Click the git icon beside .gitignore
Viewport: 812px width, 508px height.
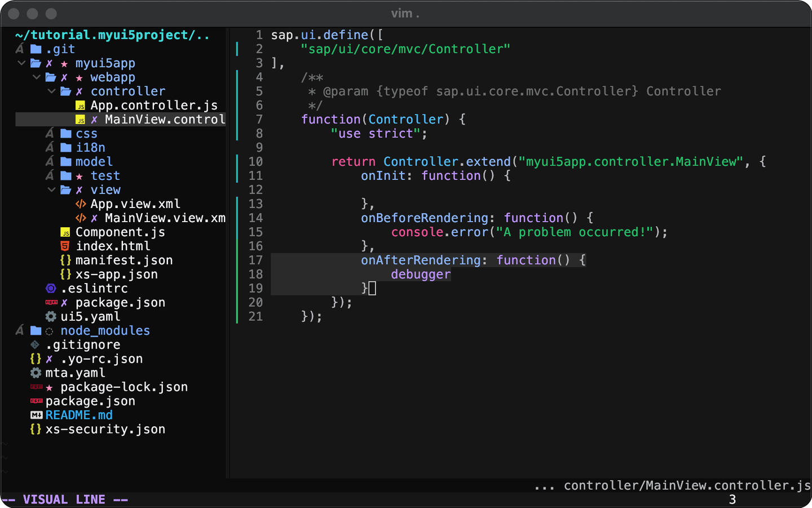[x=35, y=344]
